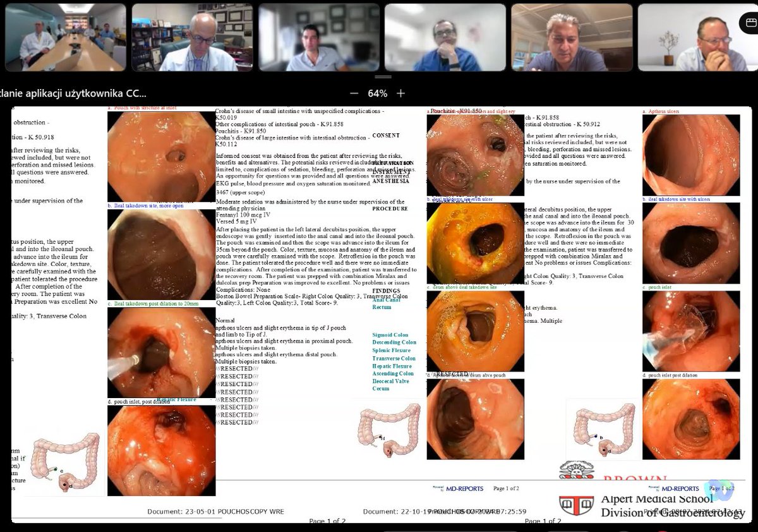Open middle report's bottom image d
The width and height of the screenshot is (758, 532).
[475, 419]
